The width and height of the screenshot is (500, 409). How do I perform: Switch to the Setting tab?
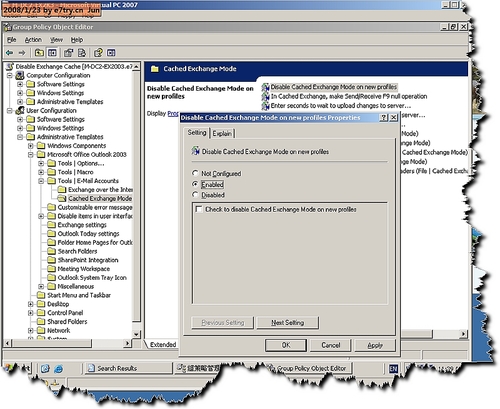pyautogui.click(x=197, y=133)
